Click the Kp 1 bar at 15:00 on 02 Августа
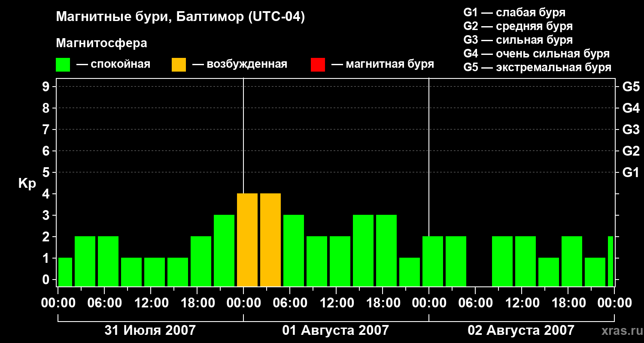 (549, 272)
